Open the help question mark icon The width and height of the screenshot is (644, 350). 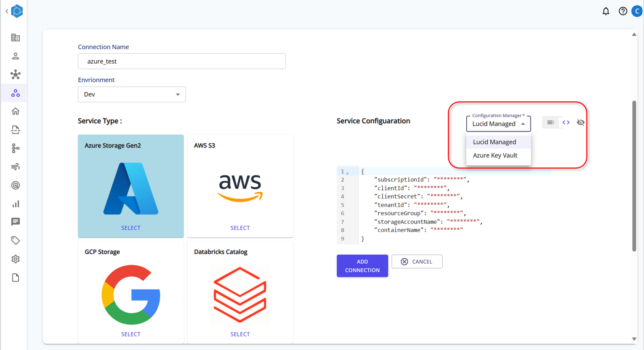[623, 11]
